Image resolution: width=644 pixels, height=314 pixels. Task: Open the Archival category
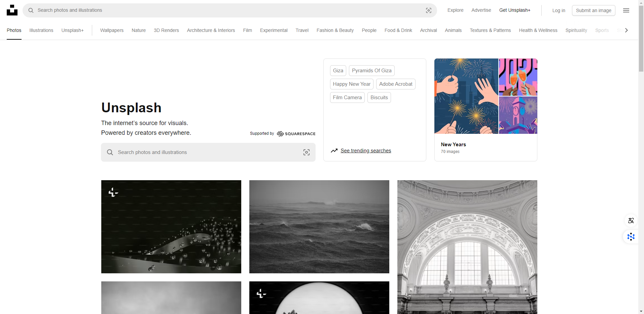[428, 30]
